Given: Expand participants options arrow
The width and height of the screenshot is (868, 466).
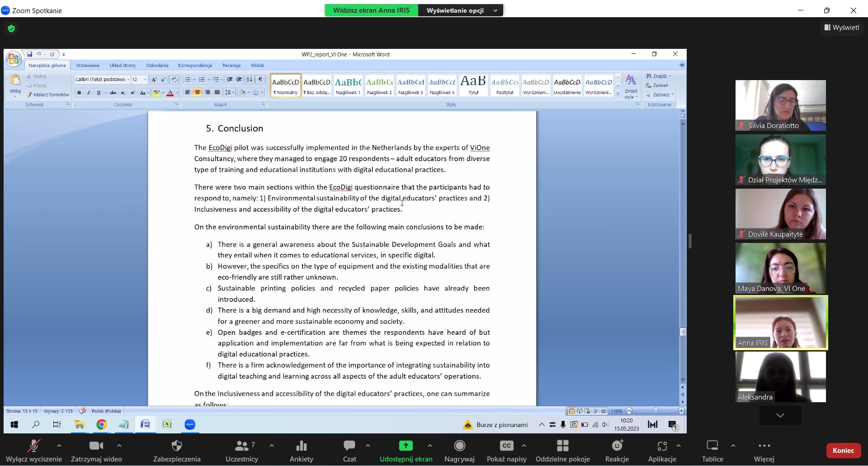Looking at the screenshot, I should [271, 446].
